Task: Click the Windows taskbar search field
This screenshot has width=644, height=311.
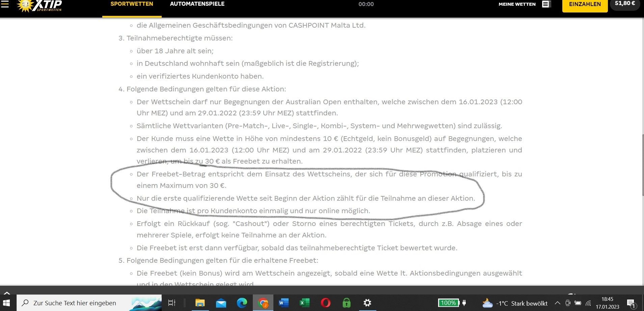Action: click(x=75, y=303)
